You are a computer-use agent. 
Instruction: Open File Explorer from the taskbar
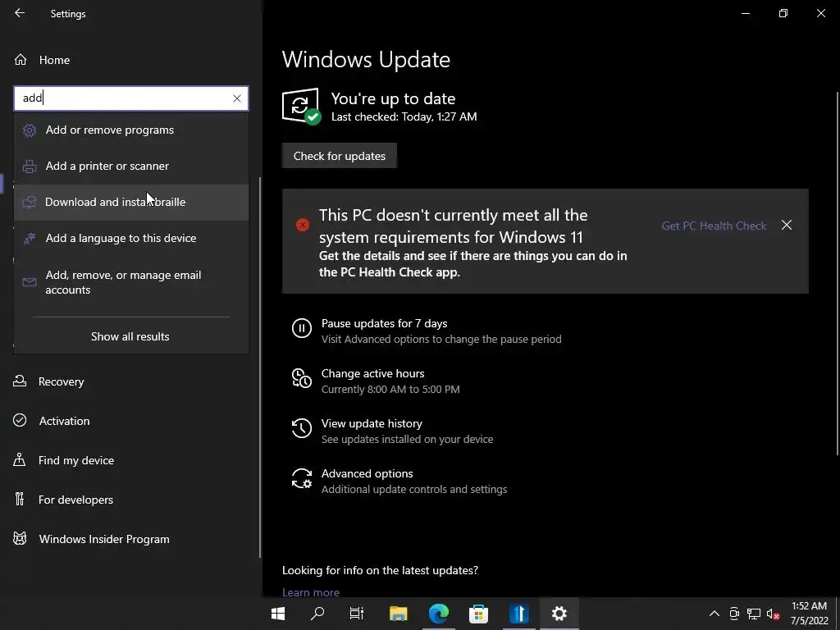(x=398, y=614)
